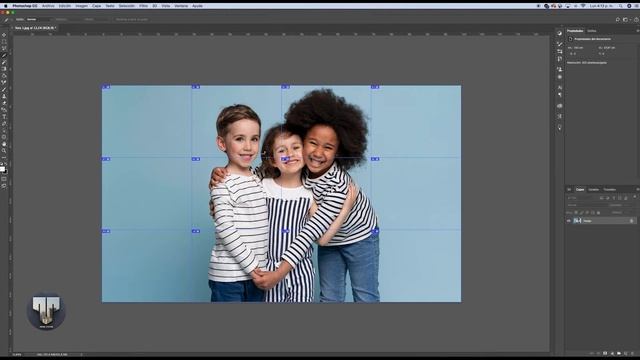Screen dimensions: 640x360
Task: Hide the Fondo layer with eye icon
Action: click(x=569, y=221)
